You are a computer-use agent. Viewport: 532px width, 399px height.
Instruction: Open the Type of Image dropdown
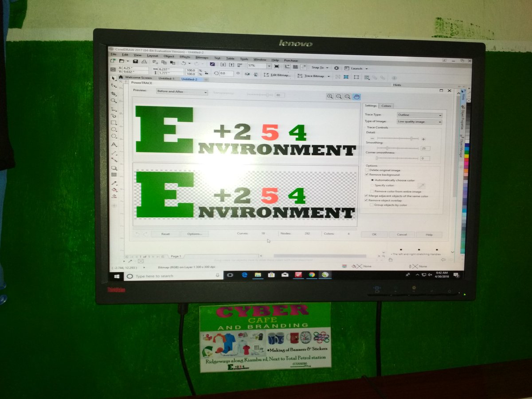point(419,122)
